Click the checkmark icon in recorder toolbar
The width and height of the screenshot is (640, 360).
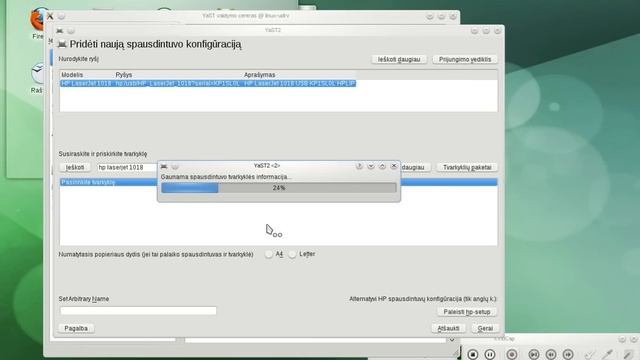(589, 354)
